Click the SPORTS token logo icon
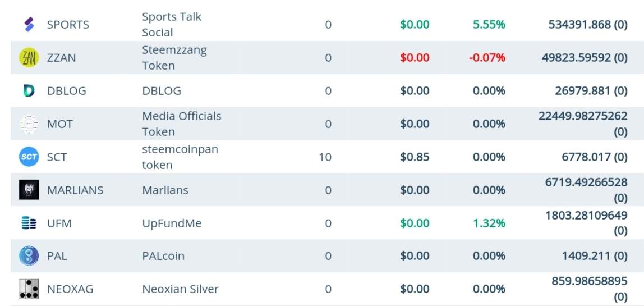Image resolution: width=644 pixels, height=306 pixels. tap(29, 25)
